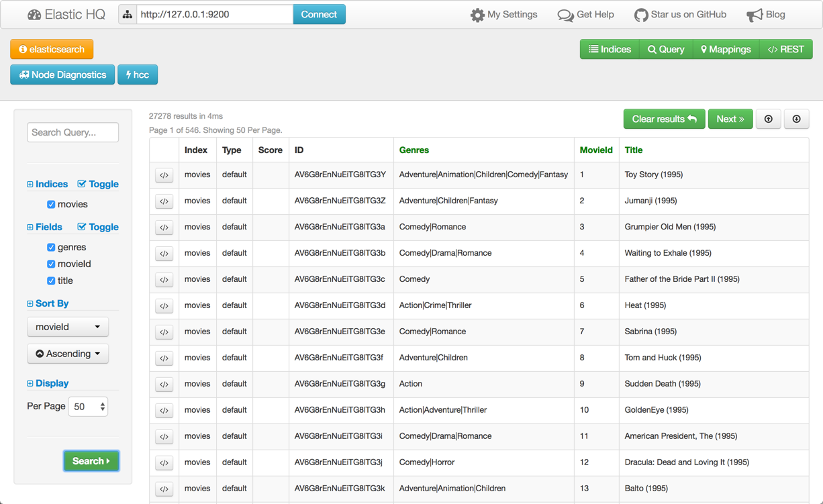This screenshot has width=823, height=504.
Task: Open the movieId sort dropdown
Action: pos(68,327)
